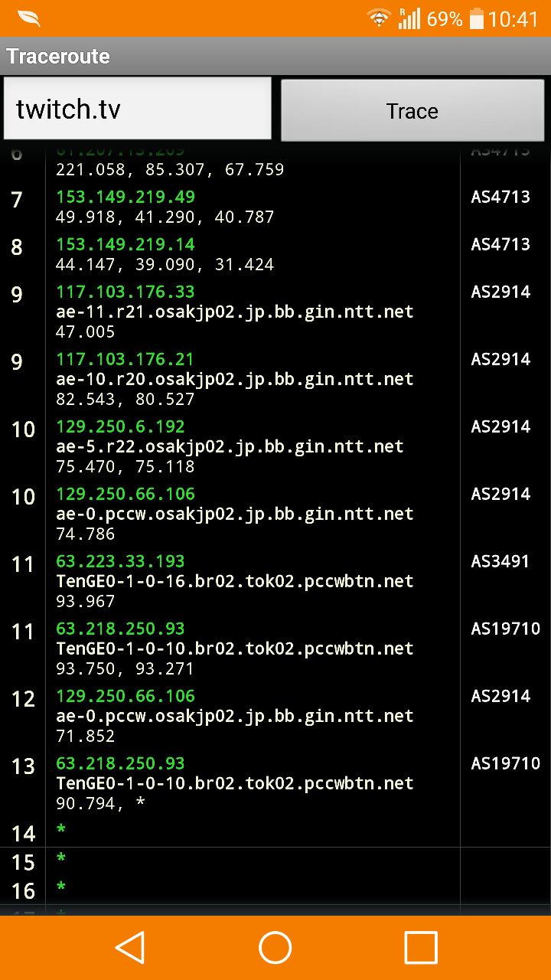Tap hop number 16 row
Screen dimensions: 551x980
click(x=23, y=891)
